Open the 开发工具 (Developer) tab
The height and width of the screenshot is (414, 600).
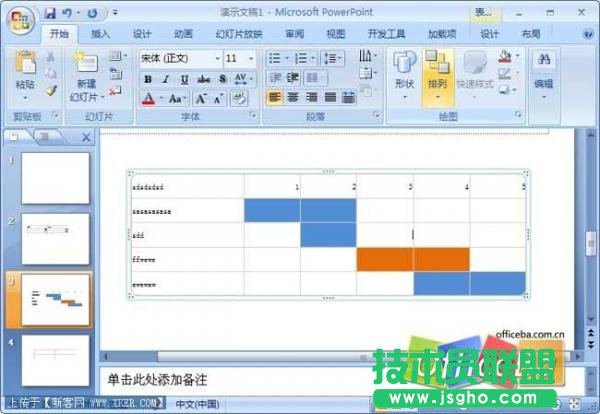click(x=386, y=34)
